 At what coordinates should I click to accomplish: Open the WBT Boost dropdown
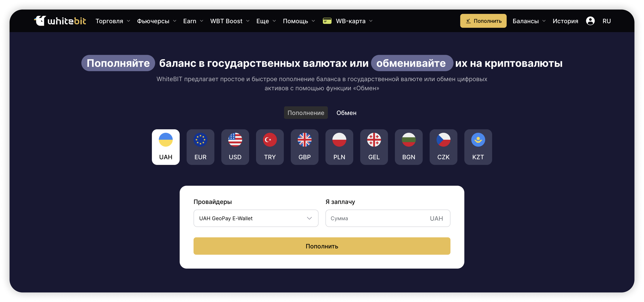230,21
